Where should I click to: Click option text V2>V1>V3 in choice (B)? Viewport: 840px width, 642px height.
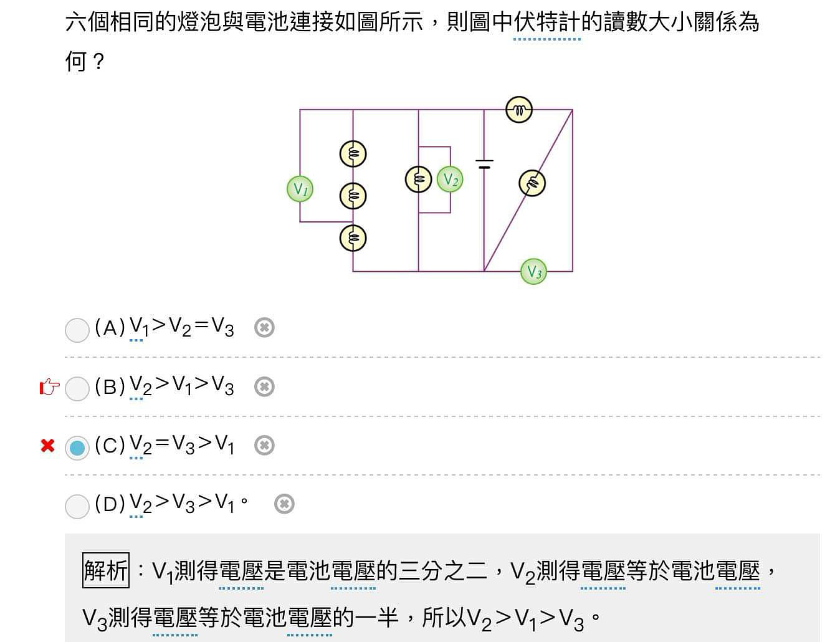[182, 386]
